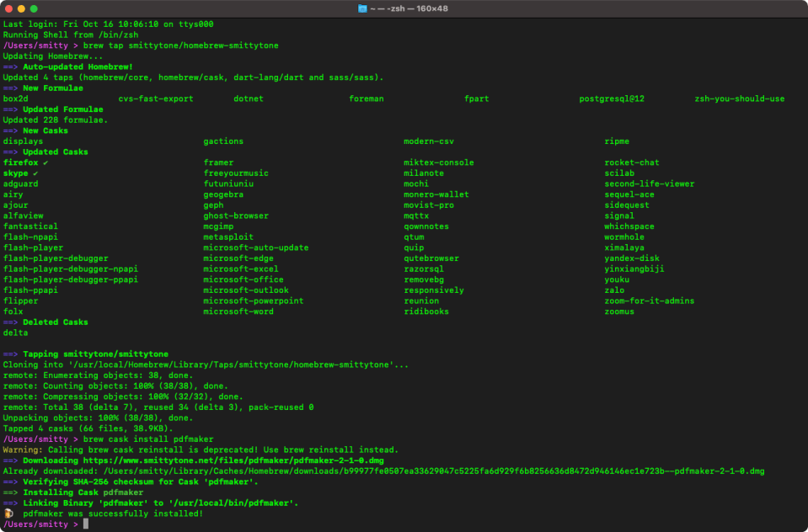Click the '/usr/local/bin/pdfmaker' path text
808x532 pixels.
(232, 503)
